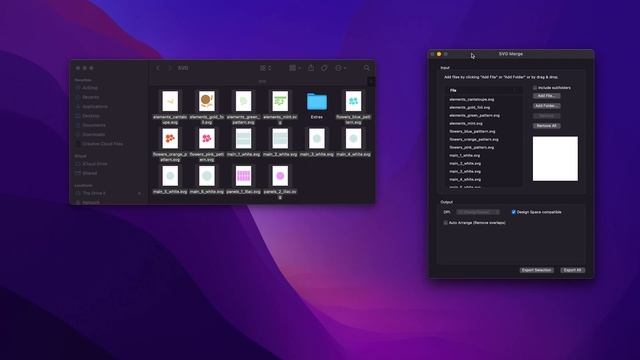Open the DPI dropdown in Output
Image resolution: width=640 pixels, height=360 pixels.
tap(478, 212)
